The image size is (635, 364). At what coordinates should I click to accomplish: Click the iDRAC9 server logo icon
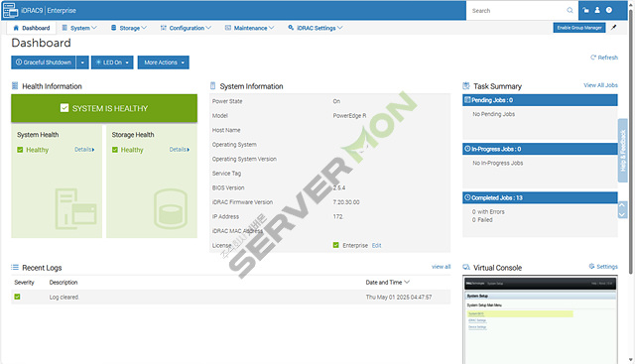coord(11,10)
